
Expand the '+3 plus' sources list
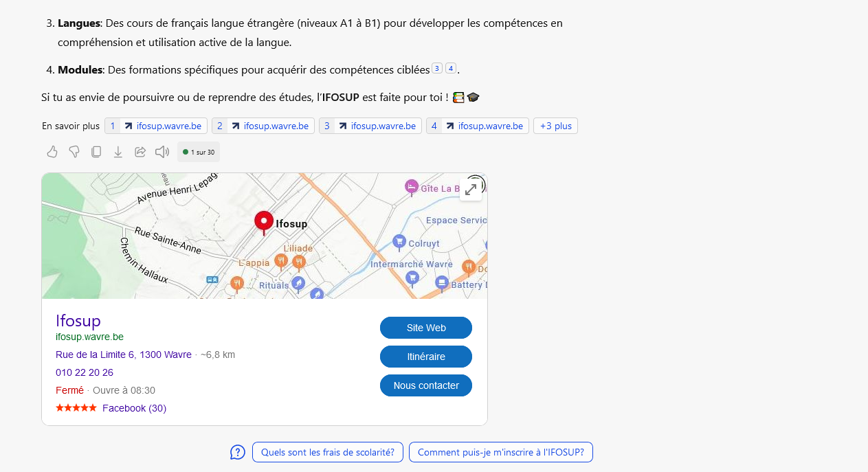click(x=555, y=126)
